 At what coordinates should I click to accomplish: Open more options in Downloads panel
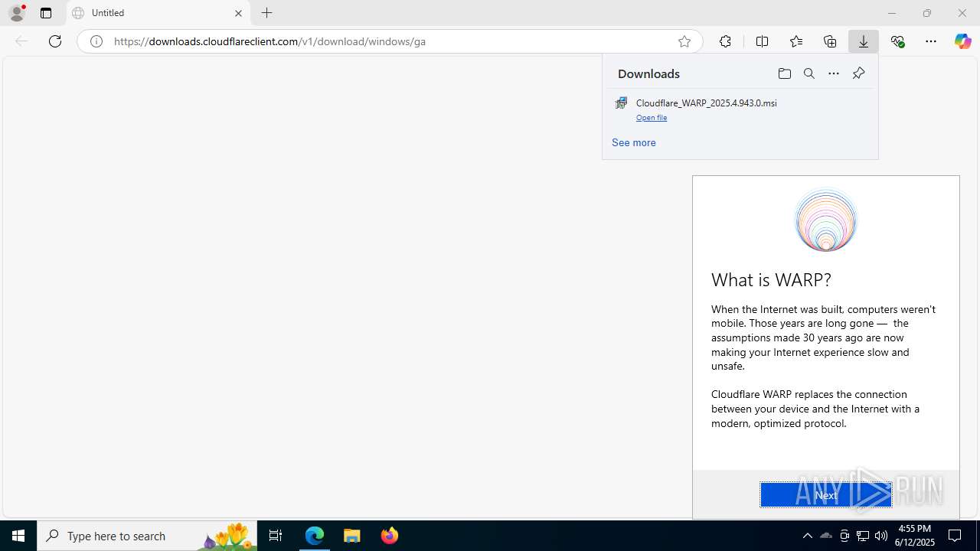(x=834, y=73)
